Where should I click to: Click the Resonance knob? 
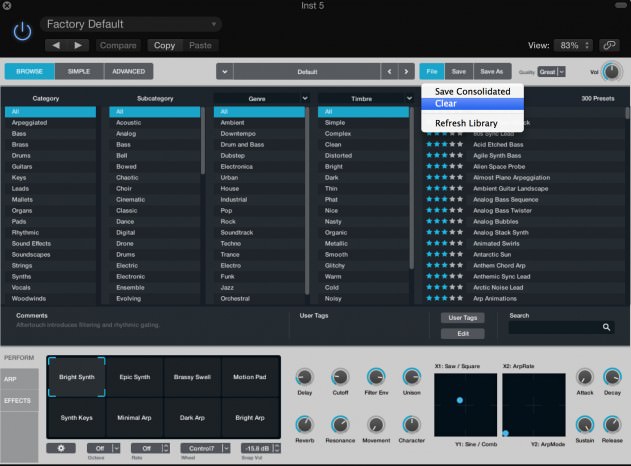[x=340, y=425]
